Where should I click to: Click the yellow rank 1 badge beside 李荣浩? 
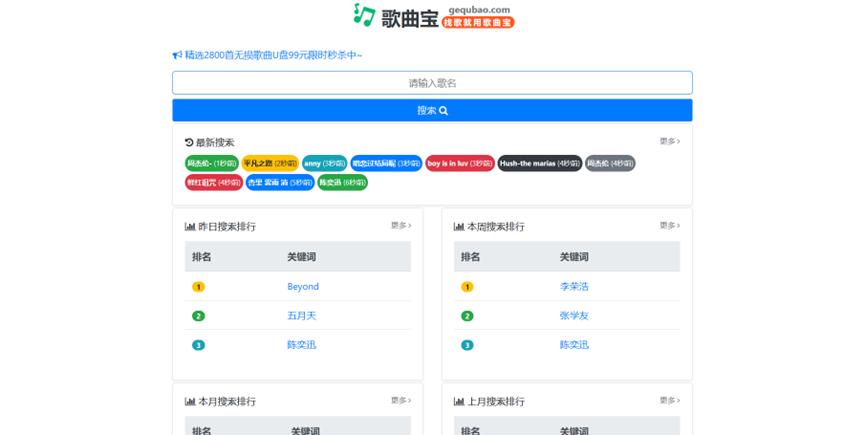click(x=467, y=287)
